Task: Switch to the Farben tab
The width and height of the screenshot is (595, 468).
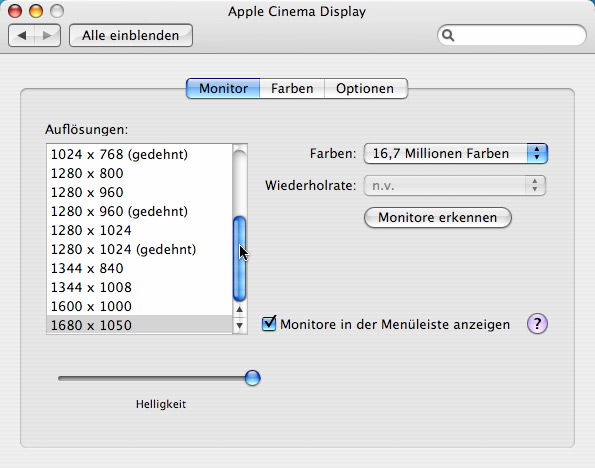Action: tap(292, 88)
